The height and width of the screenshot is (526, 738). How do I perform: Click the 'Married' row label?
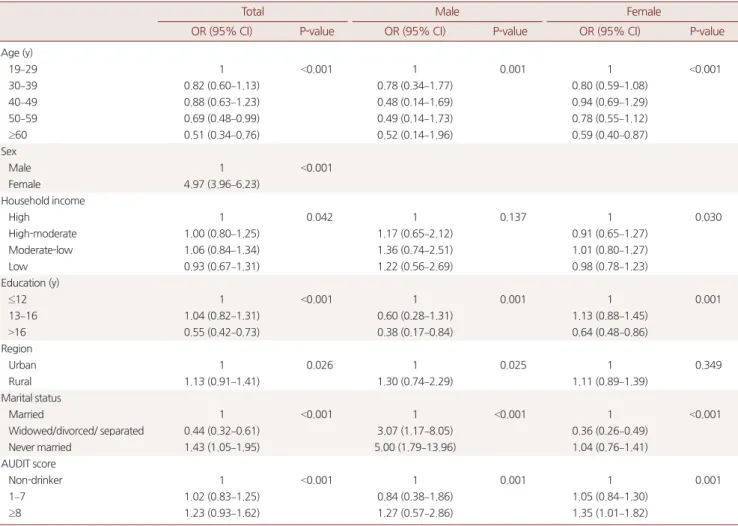[x=26, y=414]
